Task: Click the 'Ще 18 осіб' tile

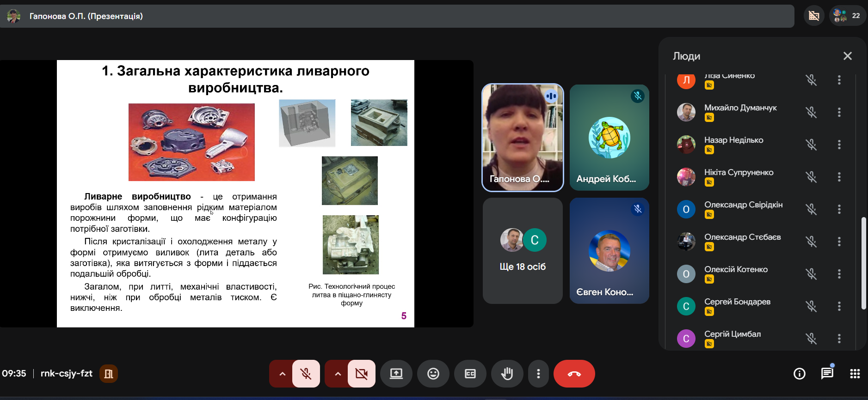Action: click(x=523, y=251)
